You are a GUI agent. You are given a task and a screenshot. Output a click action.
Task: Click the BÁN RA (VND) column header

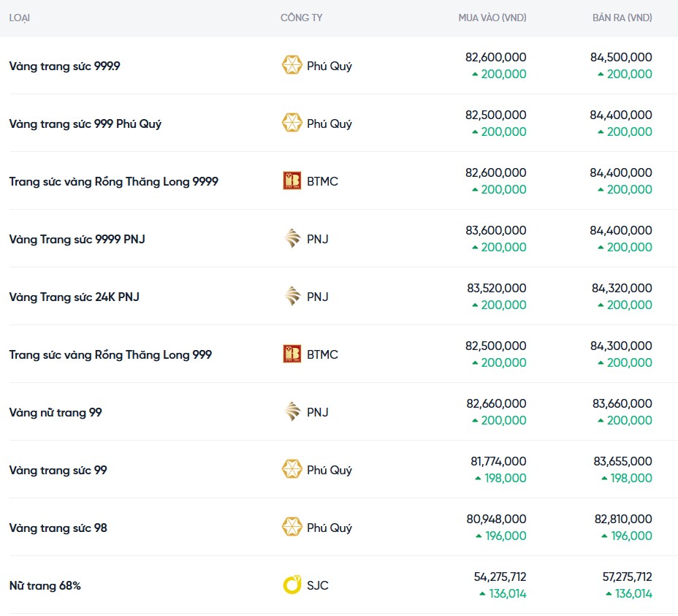622,18
